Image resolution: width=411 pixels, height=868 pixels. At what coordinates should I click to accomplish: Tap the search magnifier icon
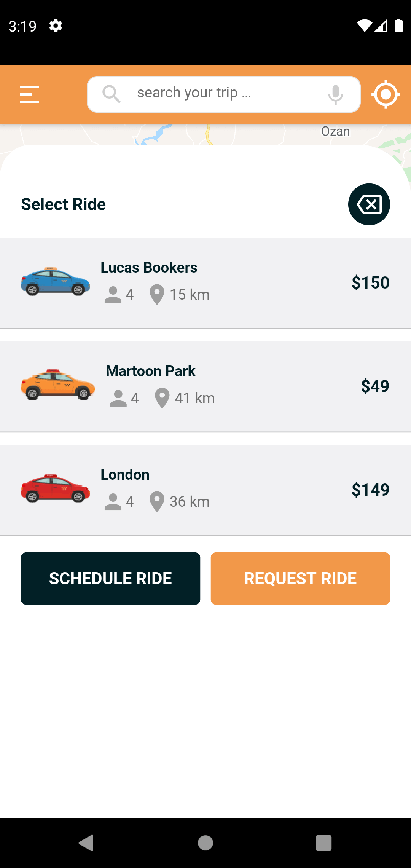[111, 94]
